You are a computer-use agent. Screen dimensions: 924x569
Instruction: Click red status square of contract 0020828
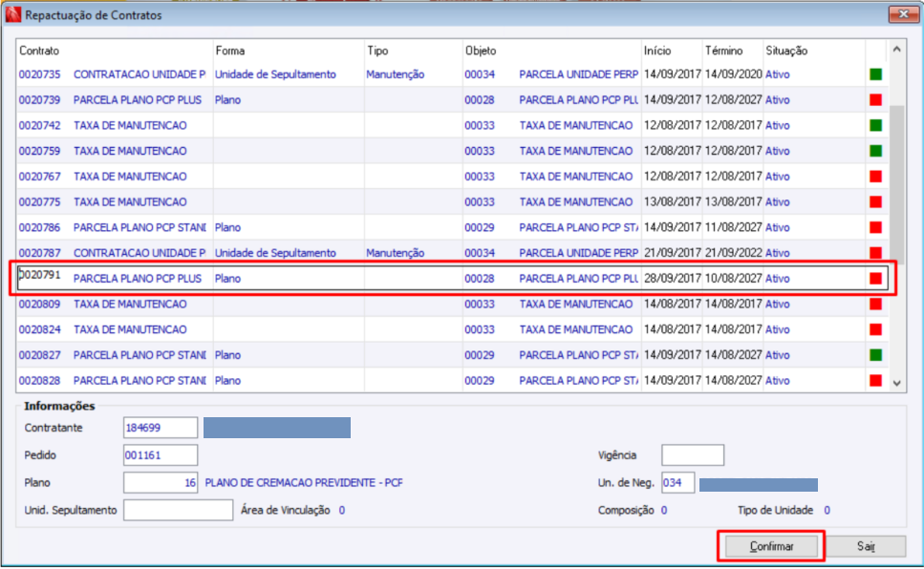pyautogui.click(x=875, y=381)
